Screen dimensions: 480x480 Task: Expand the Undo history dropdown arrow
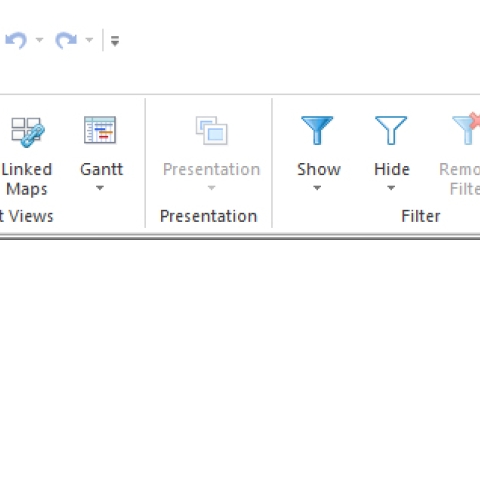coord(40,40)
